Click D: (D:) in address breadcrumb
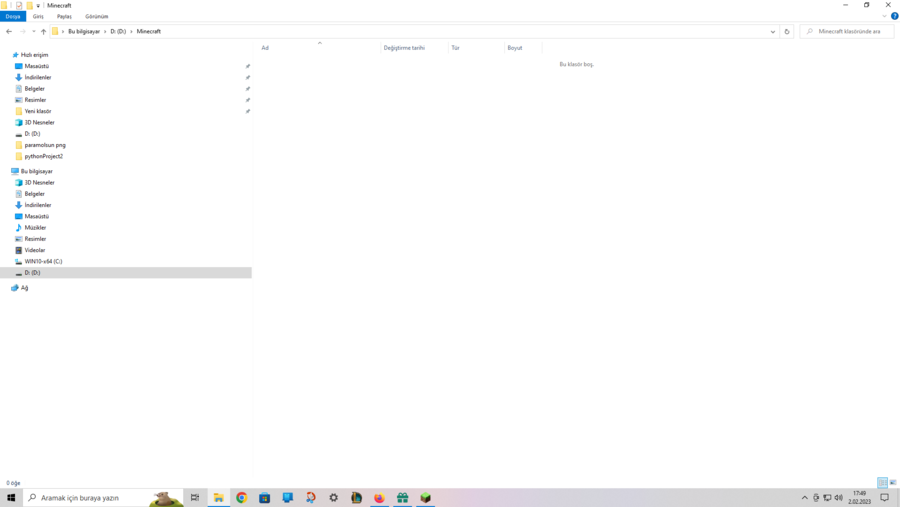The image size is (900, 507). (x=118, y=32)
